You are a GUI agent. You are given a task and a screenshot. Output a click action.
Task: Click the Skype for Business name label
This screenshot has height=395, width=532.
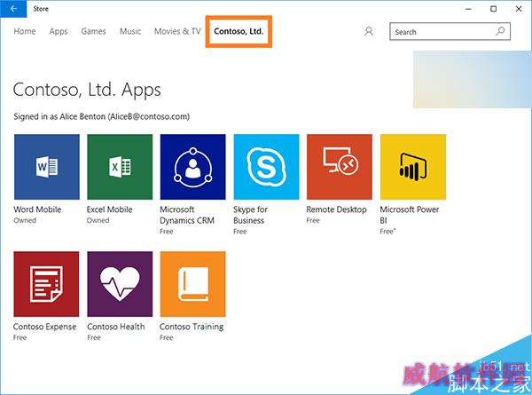[x=250, y=215]
